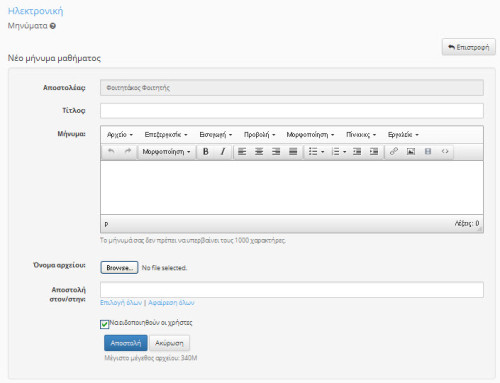Click Επιστροφή back button
Screen dimensions: 500x383
469,47
